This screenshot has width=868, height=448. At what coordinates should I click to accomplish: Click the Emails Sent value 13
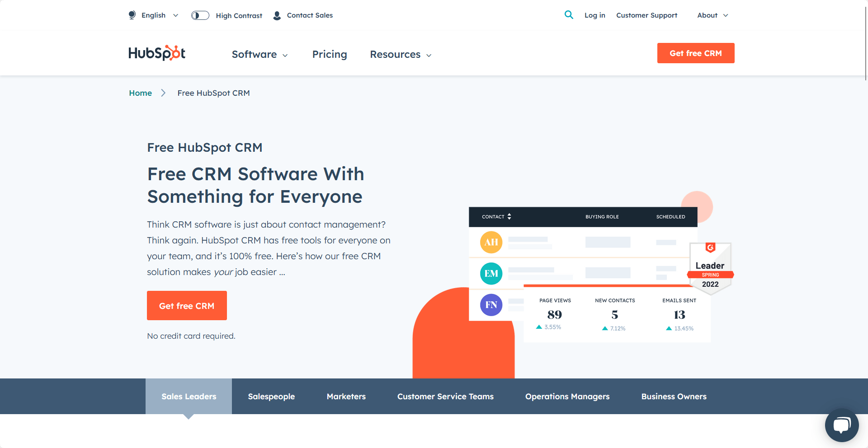pos(679,314)
